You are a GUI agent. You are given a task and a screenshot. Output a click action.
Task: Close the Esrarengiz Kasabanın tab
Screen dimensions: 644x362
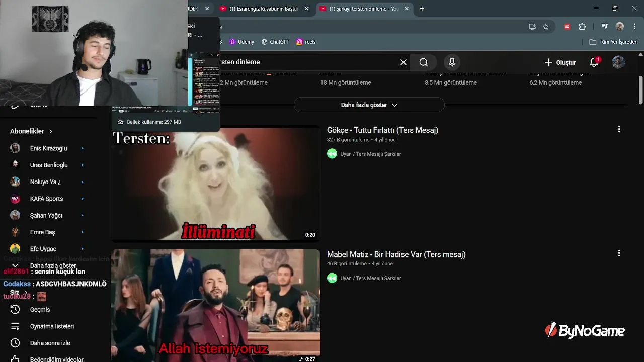(x=307, y=9)
